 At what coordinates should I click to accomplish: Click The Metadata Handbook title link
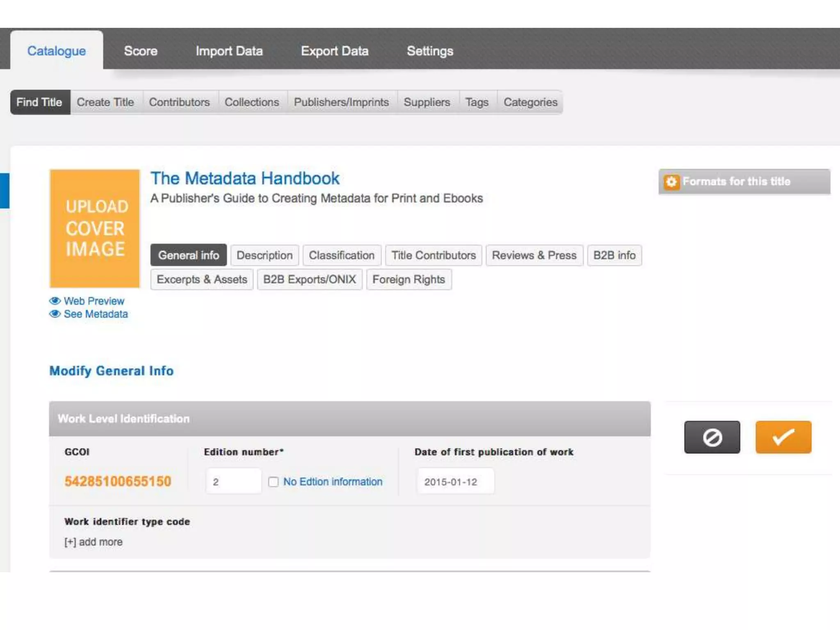(x=245, y=178)
